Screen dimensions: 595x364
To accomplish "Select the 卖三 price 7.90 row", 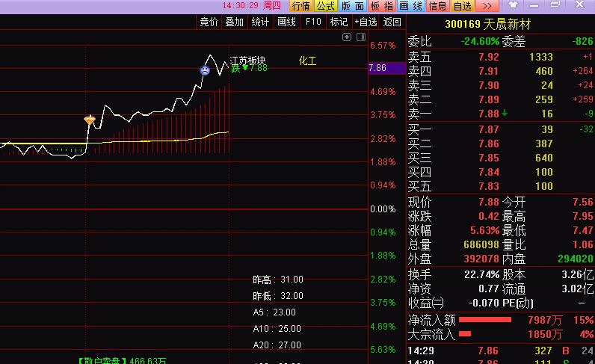I will [501, 85].
